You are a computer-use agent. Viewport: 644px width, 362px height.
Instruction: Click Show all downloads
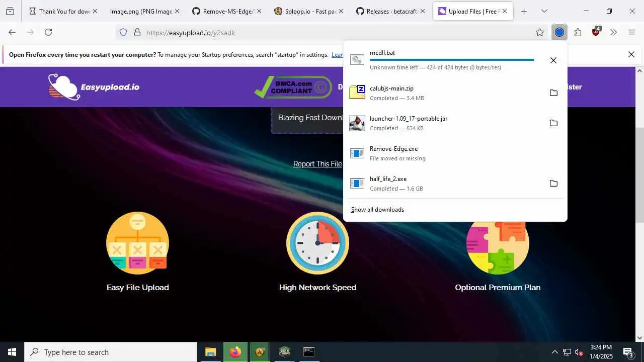[377, 210]
